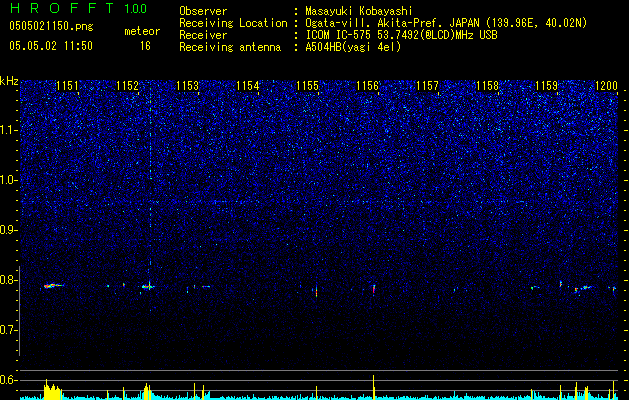Click the meteor count value 16
This screenshot has width=629, height=400.
[x=145, y=46]
